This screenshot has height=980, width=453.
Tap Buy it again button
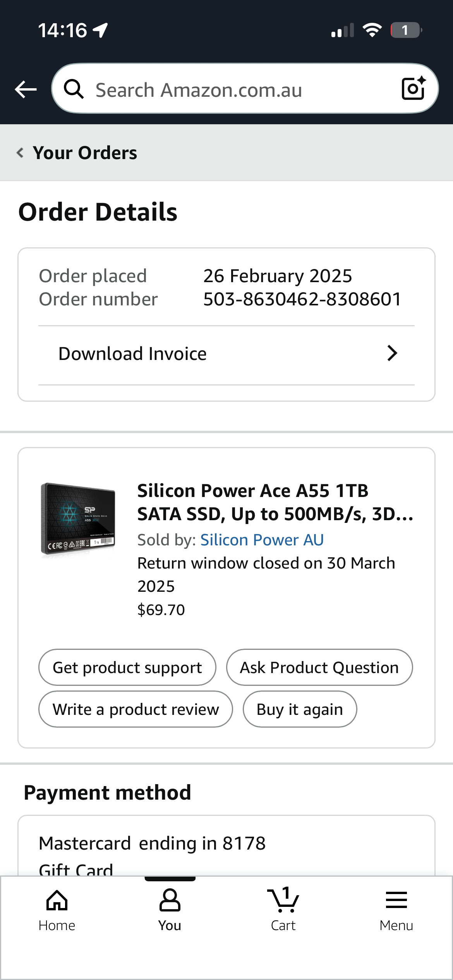click(x=300, y=709)
